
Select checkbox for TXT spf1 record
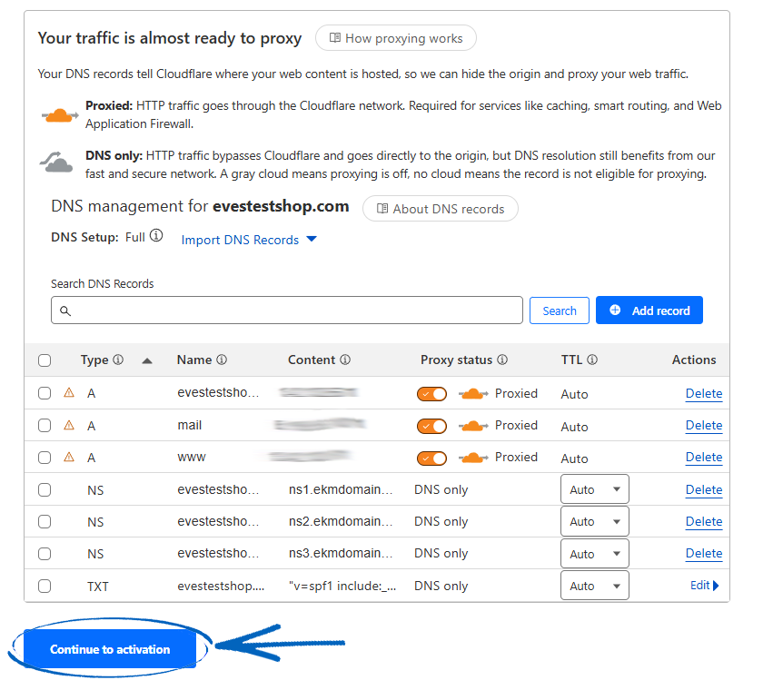click(45, 586)
